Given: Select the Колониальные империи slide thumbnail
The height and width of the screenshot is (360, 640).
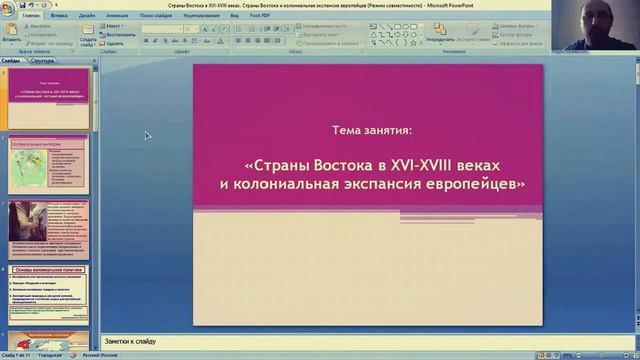Looking at the screenshot, I should pos(49,164).
